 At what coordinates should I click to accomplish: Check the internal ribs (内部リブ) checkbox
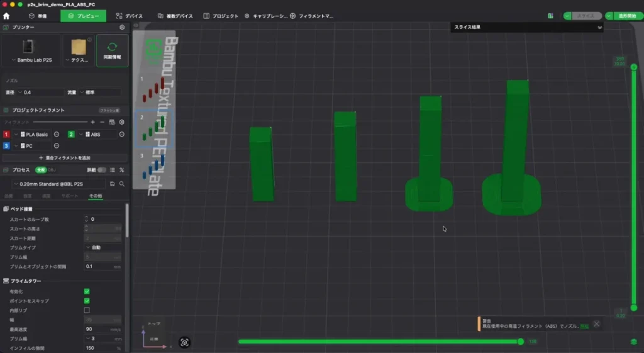pyautogui.click(x=87, y=310)
